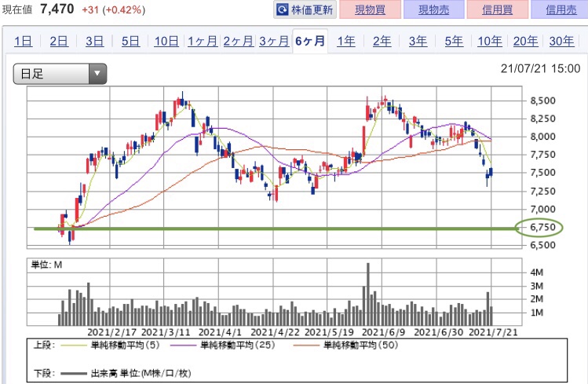Viewport: 588px width, 384px height.
Task: Click the 1M volume axis label
Action: coord(537,313)
